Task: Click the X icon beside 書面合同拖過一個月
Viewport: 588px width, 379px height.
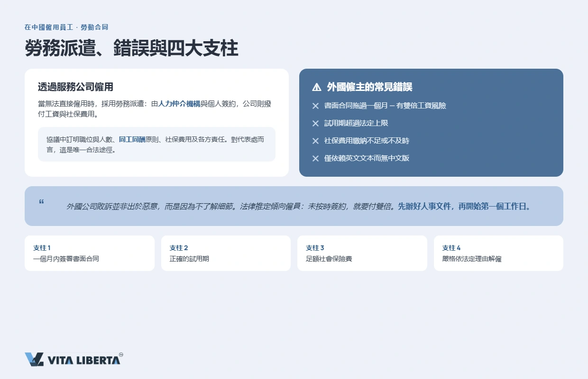Action: tap(315, 106)
